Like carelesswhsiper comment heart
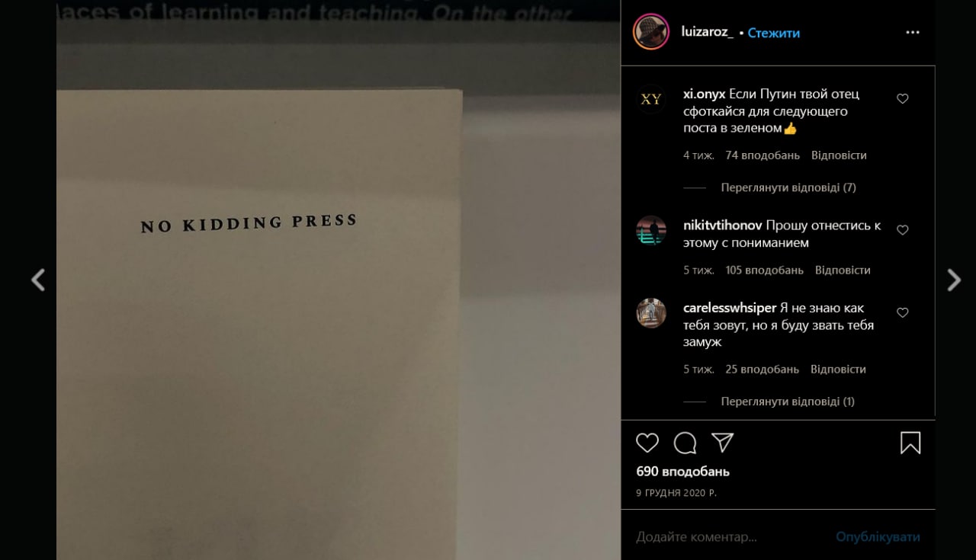The width and height of the screenshot is (976, 560). click(x=902, y=312)
